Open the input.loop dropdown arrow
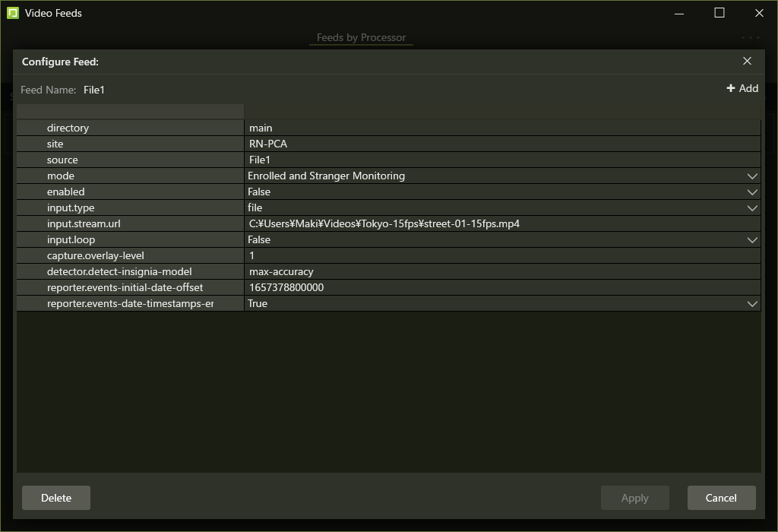Viewport: 778px width, 532px height. (x=752, y=239)
